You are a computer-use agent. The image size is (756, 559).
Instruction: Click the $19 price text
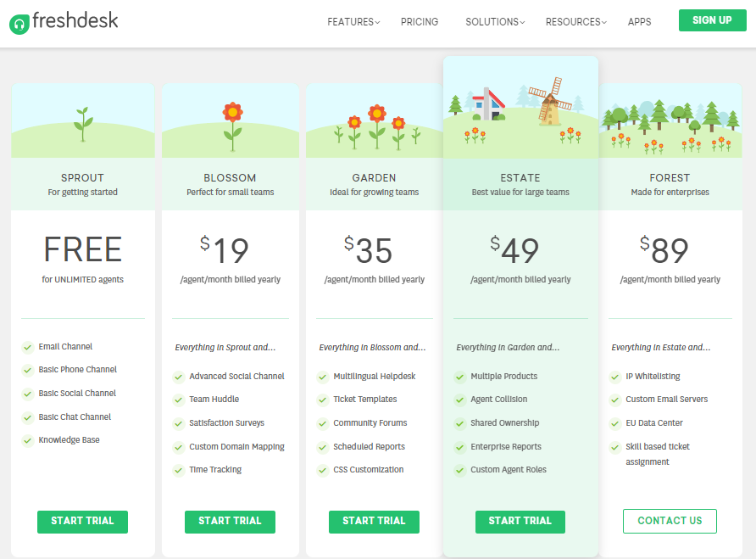point(225,249)
